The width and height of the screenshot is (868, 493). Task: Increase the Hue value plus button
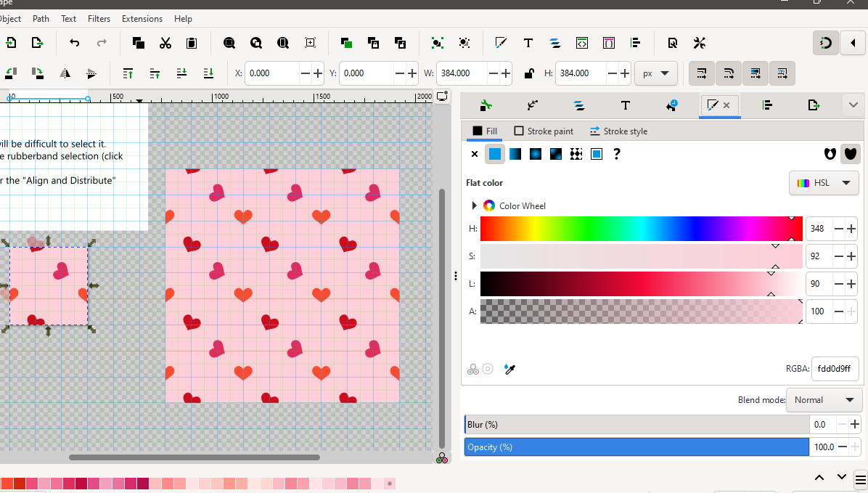pos(851,229)
